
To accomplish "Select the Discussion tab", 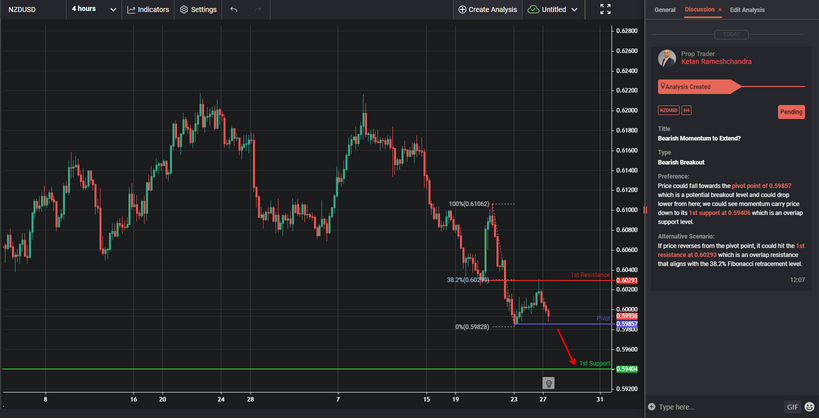I will pyautogui.click(x=699, y=10).
